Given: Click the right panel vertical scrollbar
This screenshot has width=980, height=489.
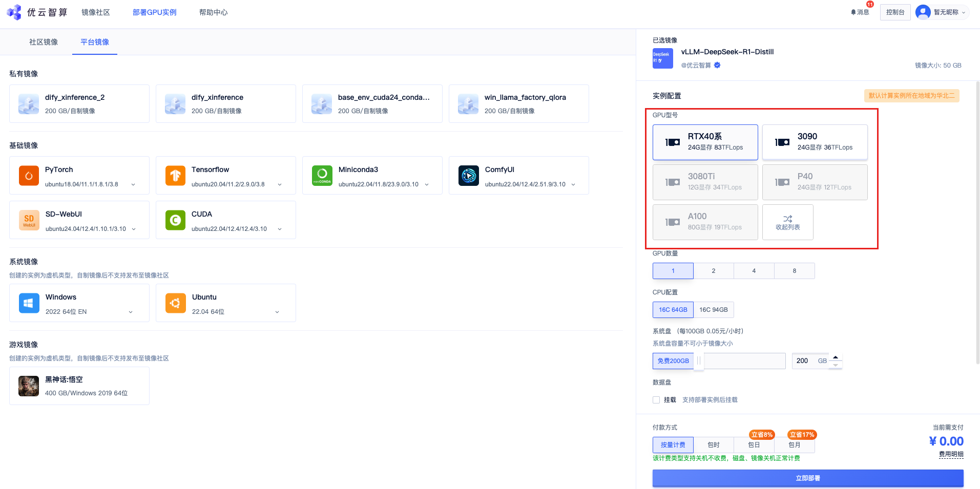Looking at the screenshot, I should pyautogui.click(x=978, y=223).
